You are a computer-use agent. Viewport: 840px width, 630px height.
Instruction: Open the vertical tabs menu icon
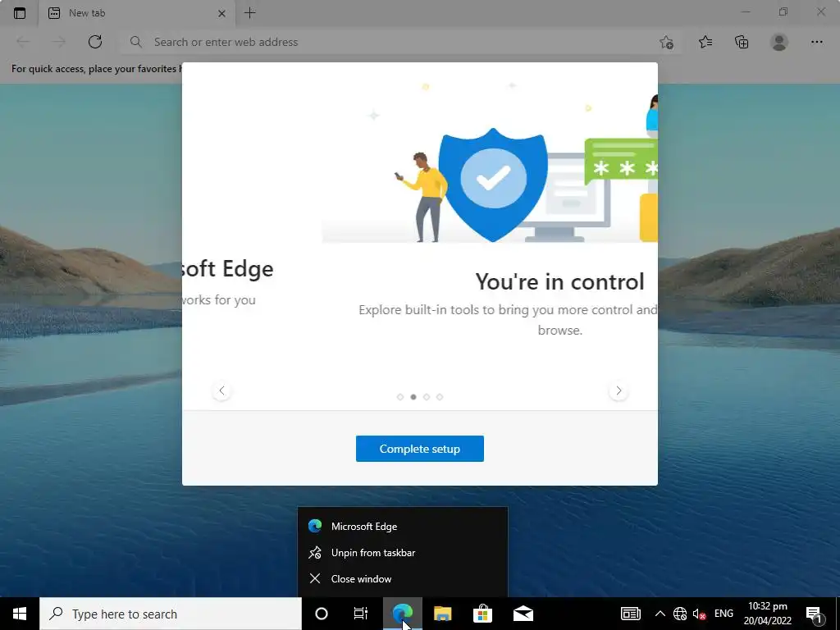pyautogui.click(x=20, y=13)
